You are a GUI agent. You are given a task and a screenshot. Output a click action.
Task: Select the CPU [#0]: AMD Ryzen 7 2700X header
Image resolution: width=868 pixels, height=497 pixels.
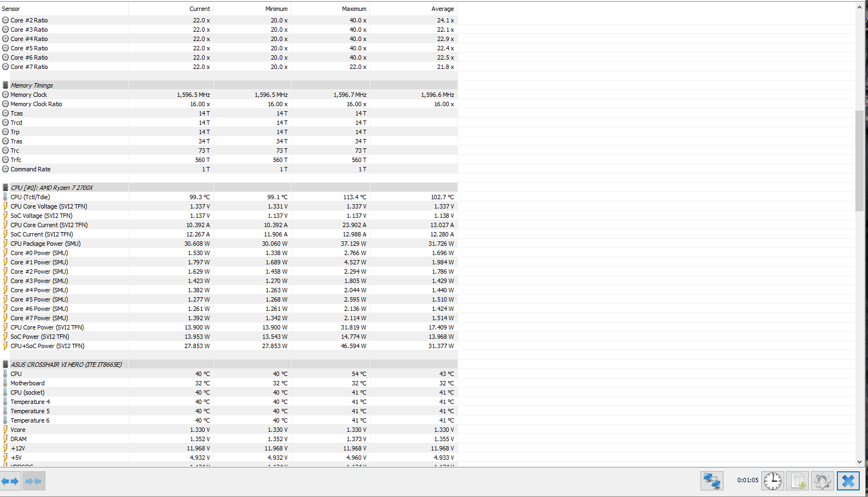(x=229, y=188)
